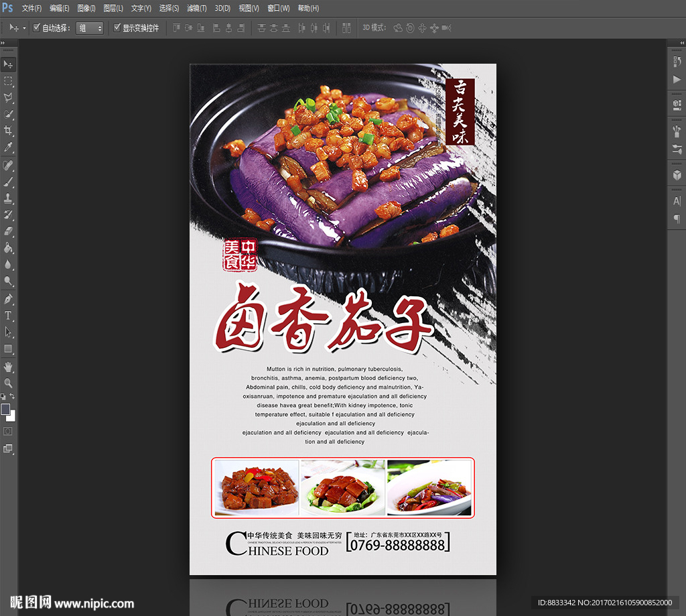Viewport: 686px width, 616px height.
Task: Select the Quick Selection tool
Action: pyautogui.click(x=8, y=114)
